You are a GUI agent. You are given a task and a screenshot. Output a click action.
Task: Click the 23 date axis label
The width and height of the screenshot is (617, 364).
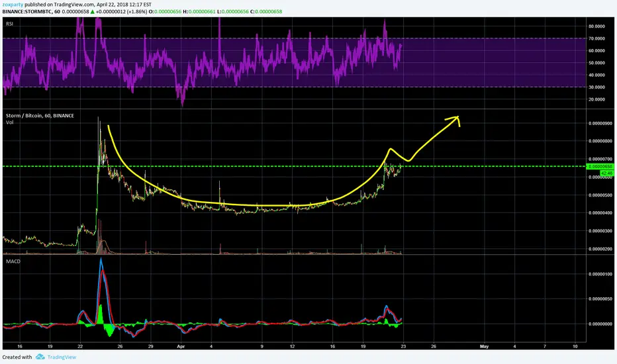(403, 347)
